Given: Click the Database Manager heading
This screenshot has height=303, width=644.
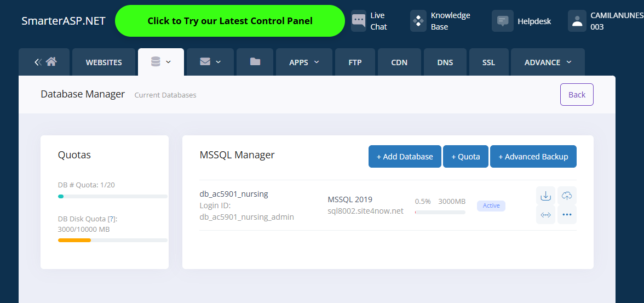Looking at the screenshot, I should (83, 94).
